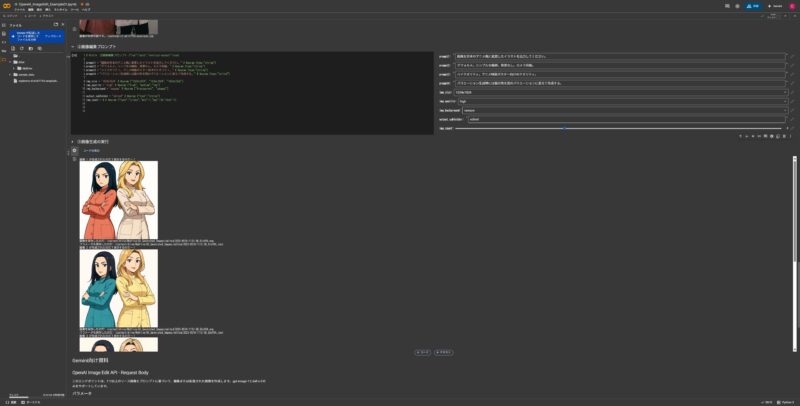Delete cell via trash toolbar icon
The image size is (800, 406).
(x=784, y=136)
